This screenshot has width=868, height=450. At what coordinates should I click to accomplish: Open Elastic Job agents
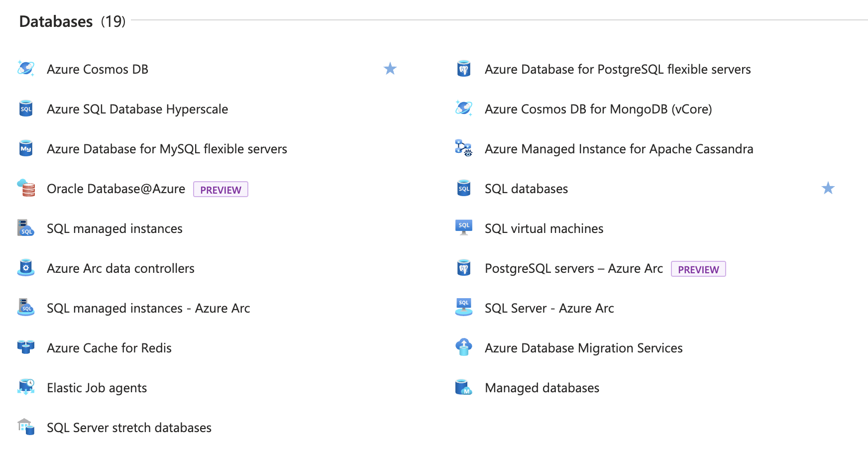(x=97, y=388)
